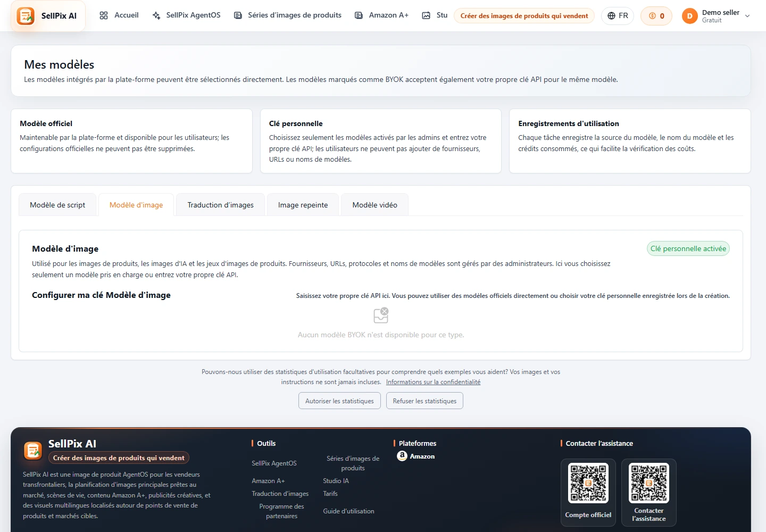Click footer Créer des images de produits badge
The width and height of the screenshot is (766, 532).
click(x=119, y=458)
